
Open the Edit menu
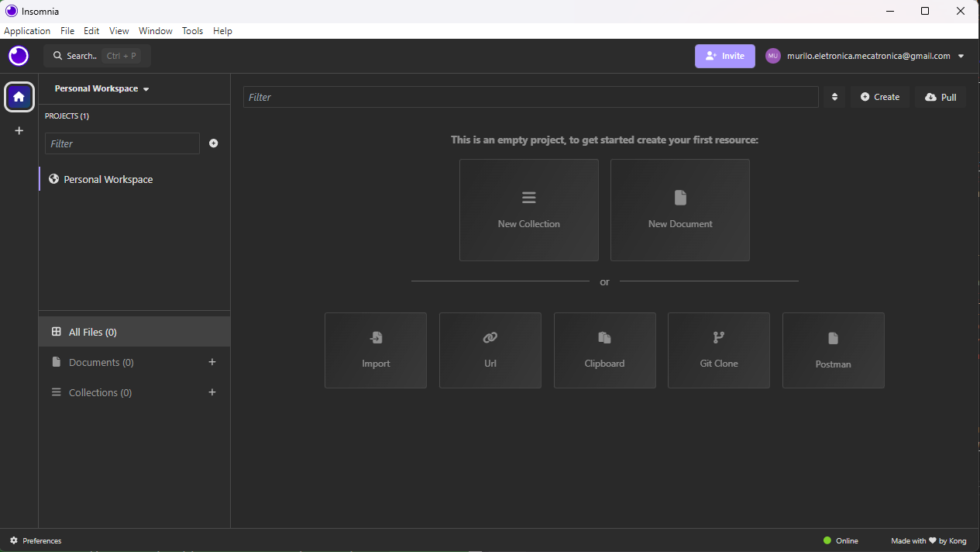click(91, 31)
